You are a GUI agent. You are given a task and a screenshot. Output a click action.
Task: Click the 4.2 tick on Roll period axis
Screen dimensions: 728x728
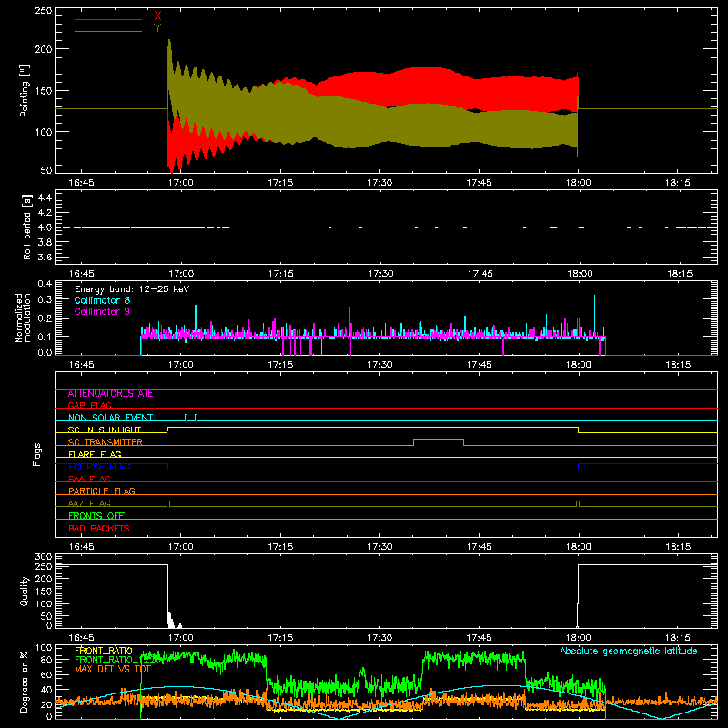(x=44, y=213)
